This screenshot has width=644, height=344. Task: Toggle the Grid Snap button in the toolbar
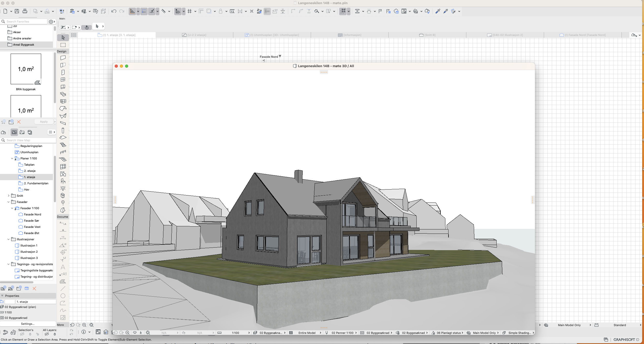(190, 11)
